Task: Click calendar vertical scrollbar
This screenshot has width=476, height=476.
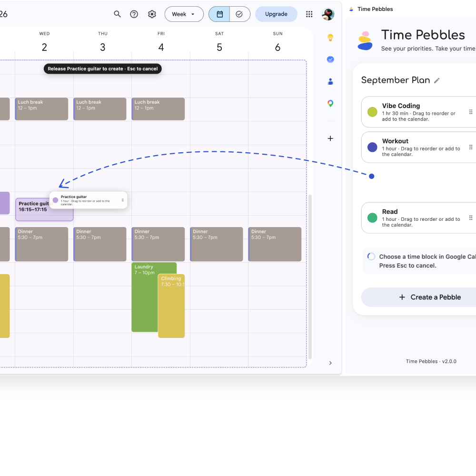Action: tap(310, 277)
